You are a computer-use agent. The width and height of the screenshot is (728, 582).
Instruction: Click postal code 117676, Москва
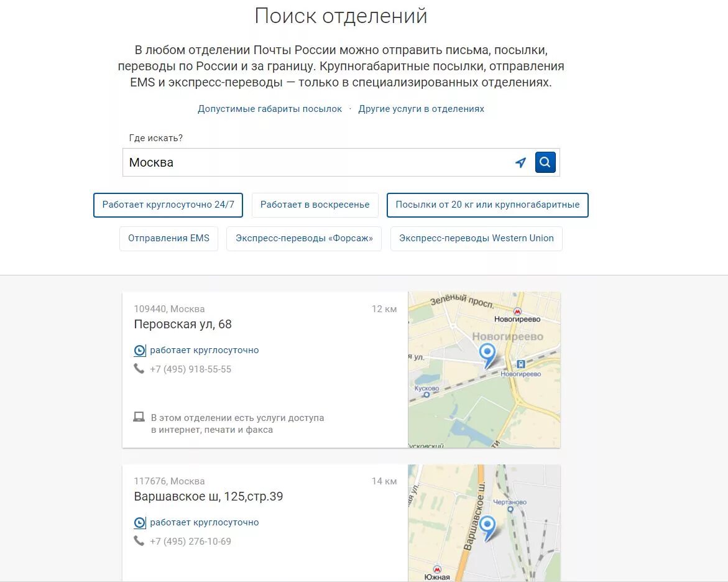(169, 481)
